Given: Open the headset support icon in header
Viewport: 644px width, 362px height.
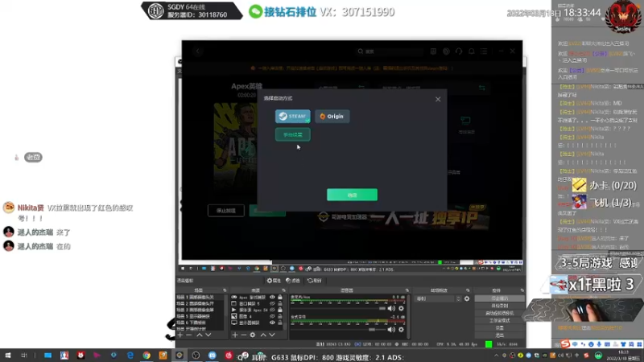Looking at the screenshot, I should 459,51.
